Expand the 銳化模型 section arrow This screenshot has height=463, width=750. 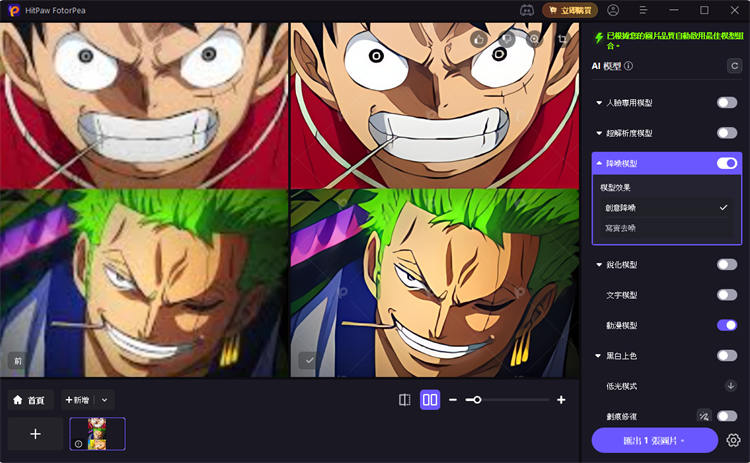tap(599, 265)
